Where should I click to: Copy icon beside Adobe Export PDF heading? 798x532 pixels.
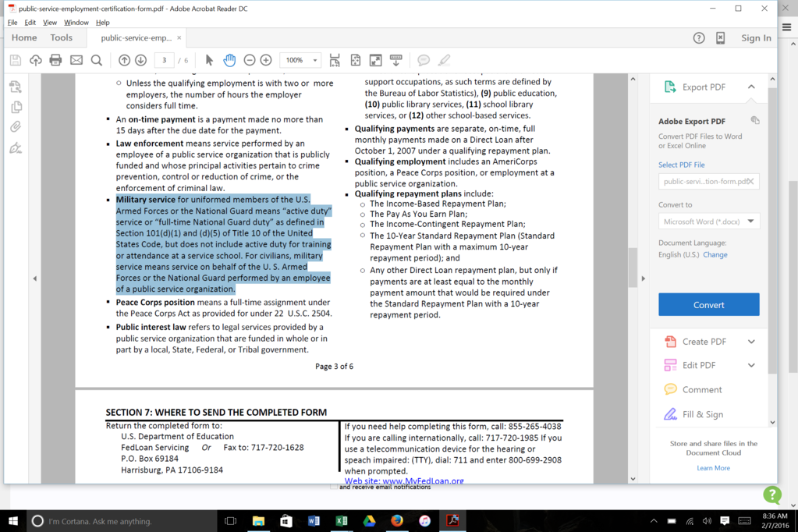click(755, 120)
